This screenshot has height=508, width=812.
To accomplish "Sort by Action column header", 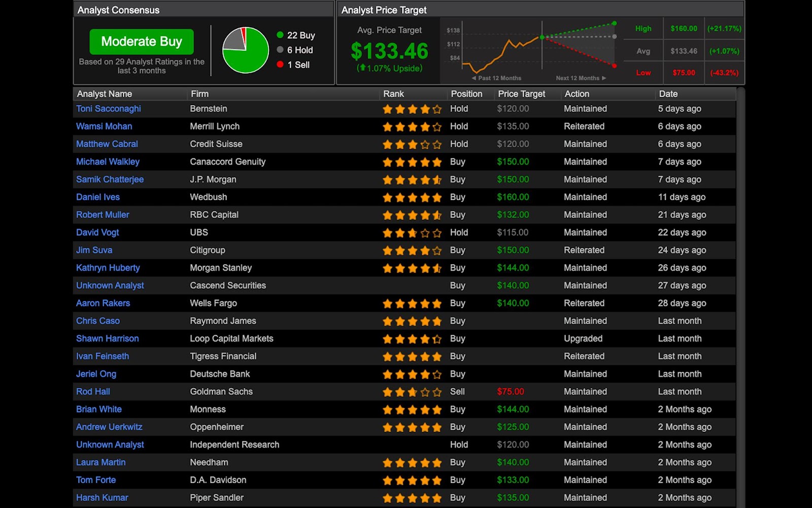I will click(577, 94).
